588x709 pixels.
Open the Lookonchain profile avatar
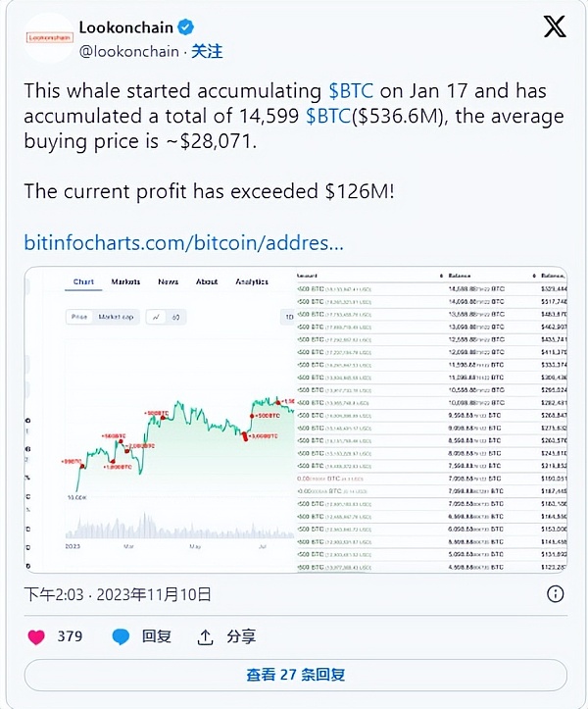(x=48, y=38)
